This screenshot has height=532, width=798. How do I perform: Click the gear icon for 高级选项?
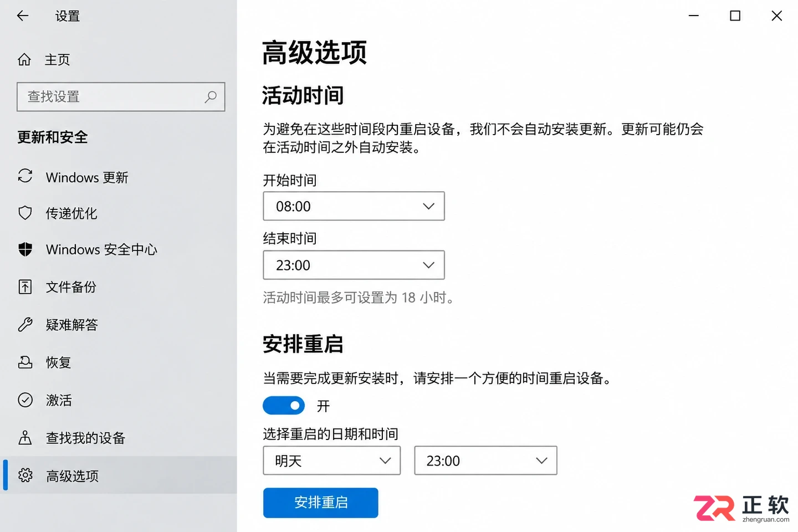(x=25, y=475)
